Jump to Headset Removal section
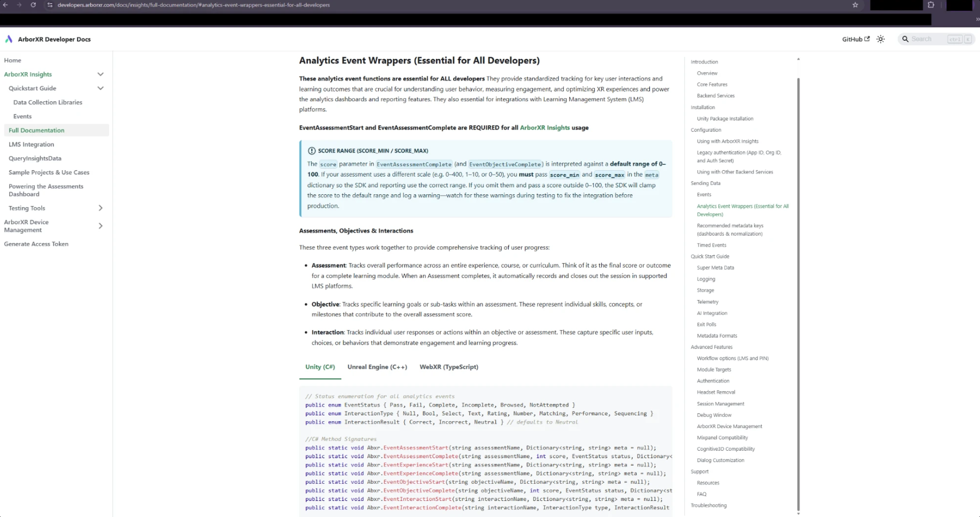Image resolution: width=980 pixels, height=517 pixels. pyautogui.click(x=716, y=392)
